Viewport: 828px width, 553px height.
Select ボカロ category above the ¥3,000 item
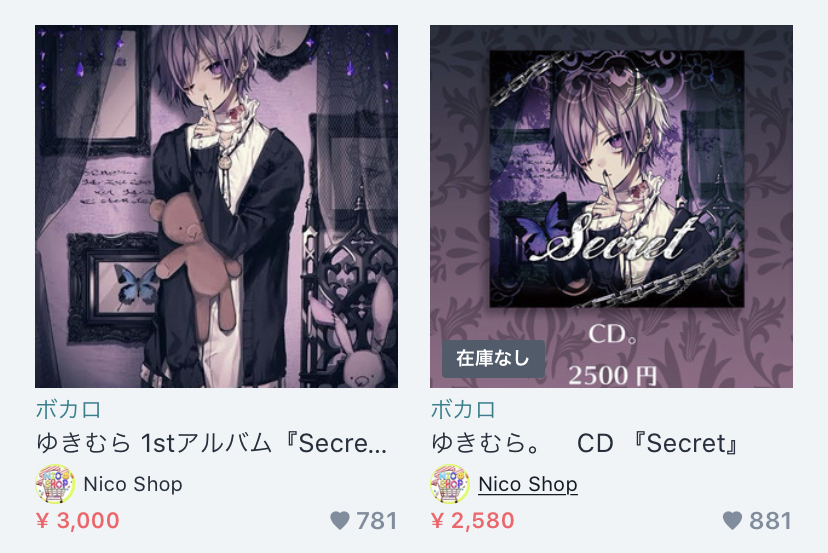tap(69, 410)
